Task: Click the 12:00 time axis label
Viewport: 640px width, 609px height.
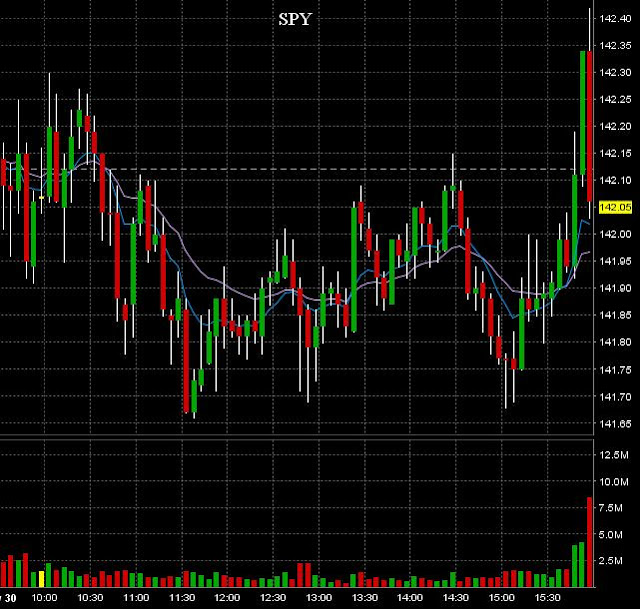Action: click(227, 598)
